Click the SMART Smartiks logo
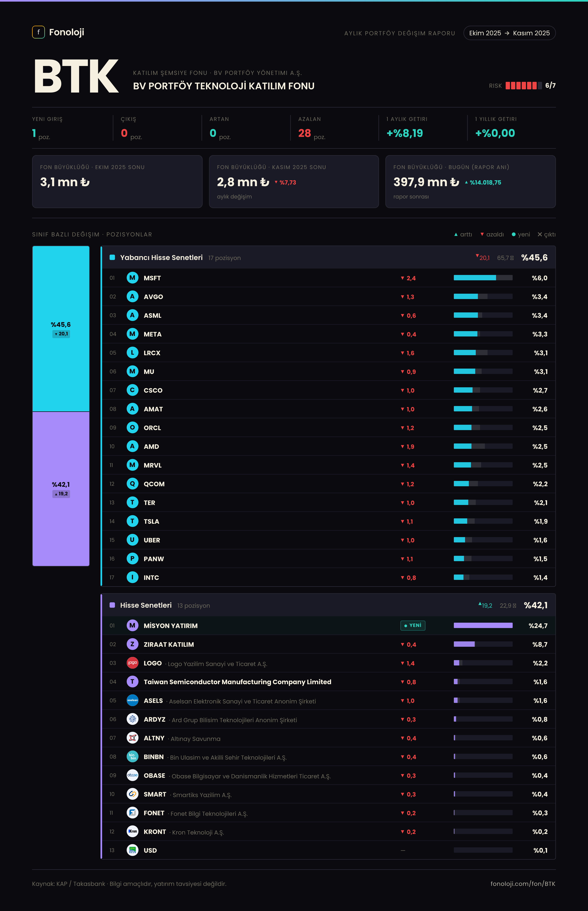This screenshot has width=588, height=911. coord(133,794)
